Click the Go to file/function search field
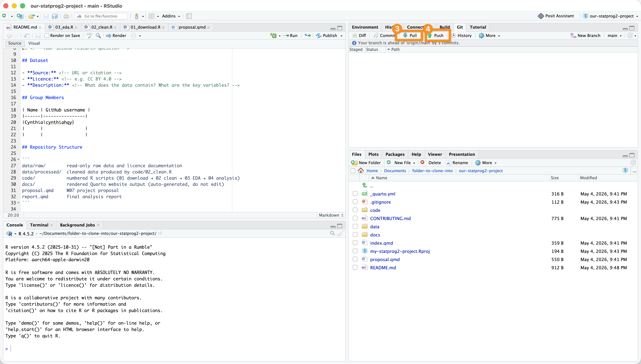Screen dimensions: 641x364 click(x=101, y=16)
